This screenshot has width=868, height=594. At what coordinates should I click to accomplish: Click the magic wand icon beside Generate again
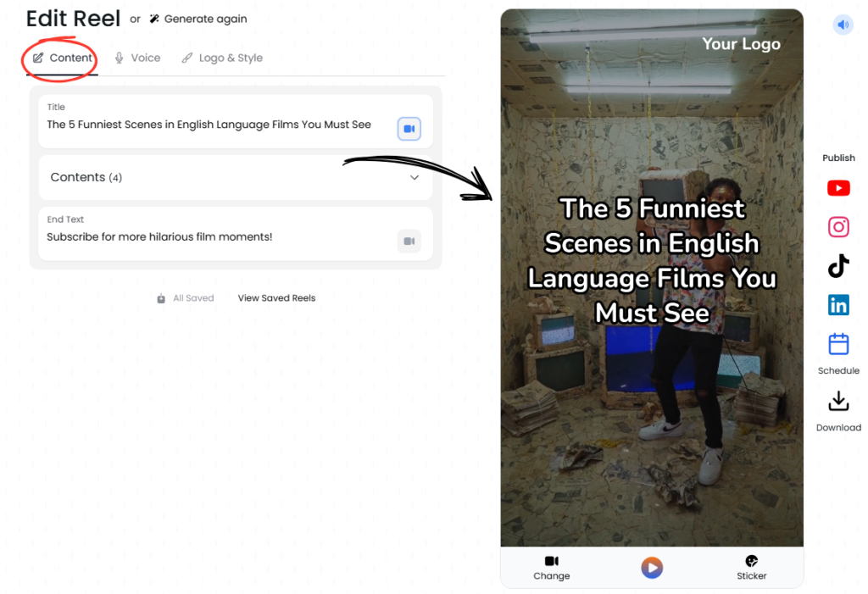point(154,19)
